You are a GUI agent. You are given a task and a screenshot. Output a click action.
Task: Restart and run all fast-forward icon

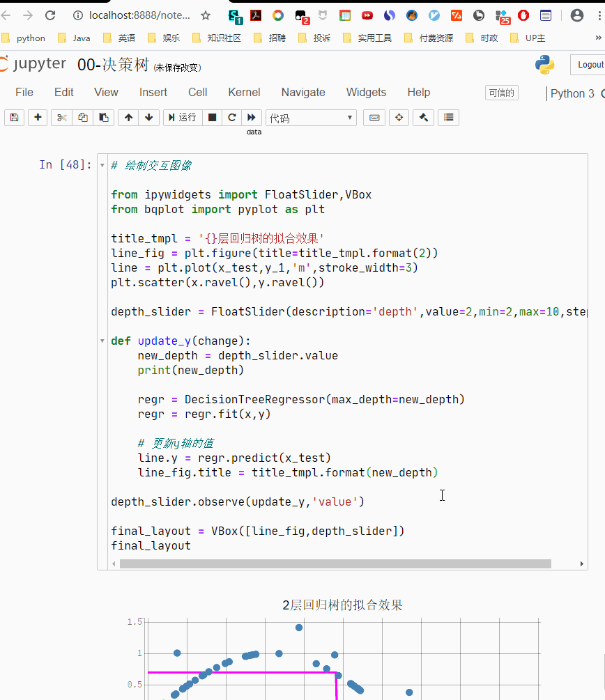252,118
